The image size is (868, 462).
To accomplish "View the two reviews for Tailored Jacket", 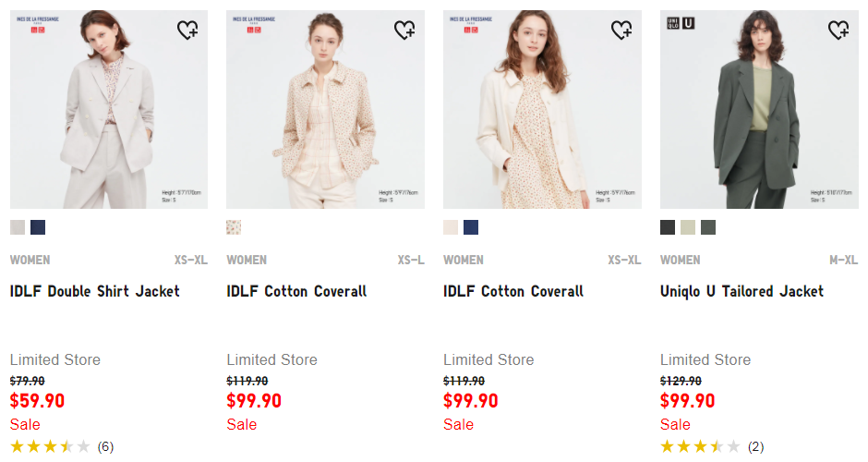I will [755, 447].
